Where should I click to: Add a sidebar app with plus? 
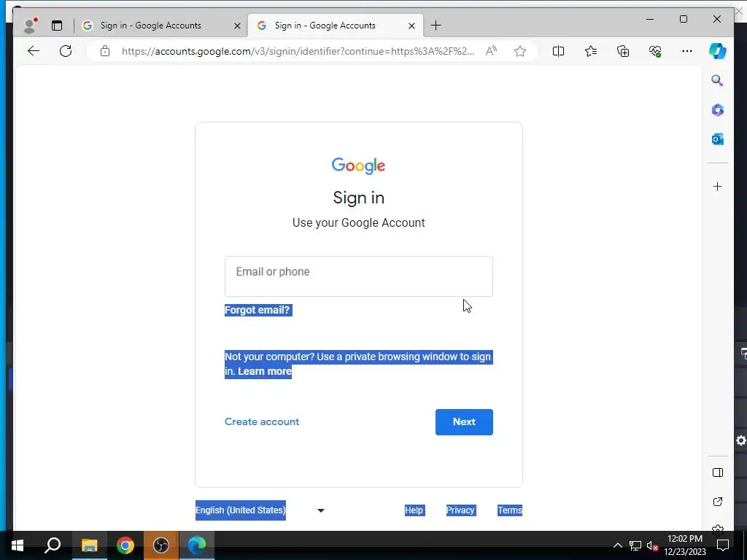[718, 186]
